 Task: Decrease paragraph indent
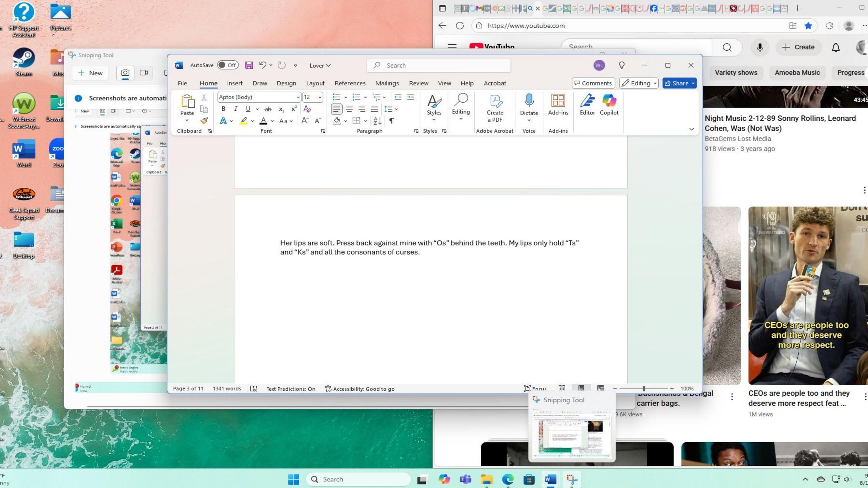pos(398,97)
